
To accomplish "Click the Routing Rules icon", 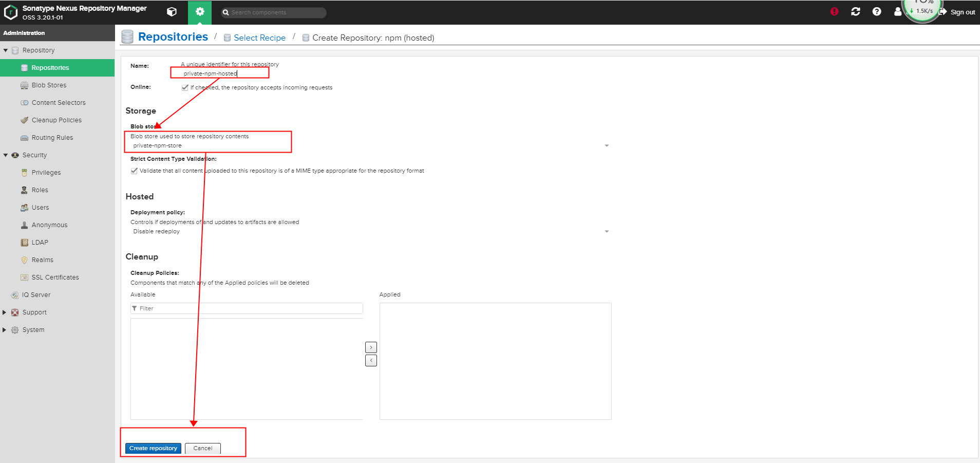I will [x=24, y=138].
